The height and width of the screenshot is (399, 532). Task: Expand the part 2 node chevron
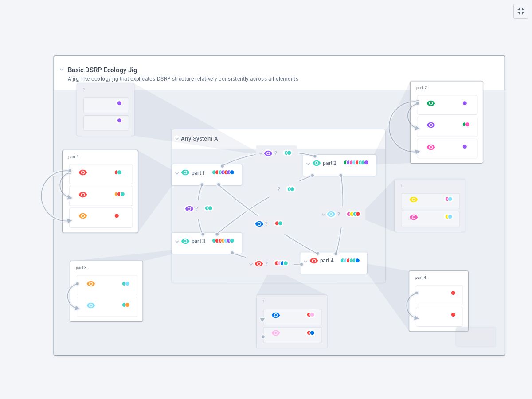point(308,164)
